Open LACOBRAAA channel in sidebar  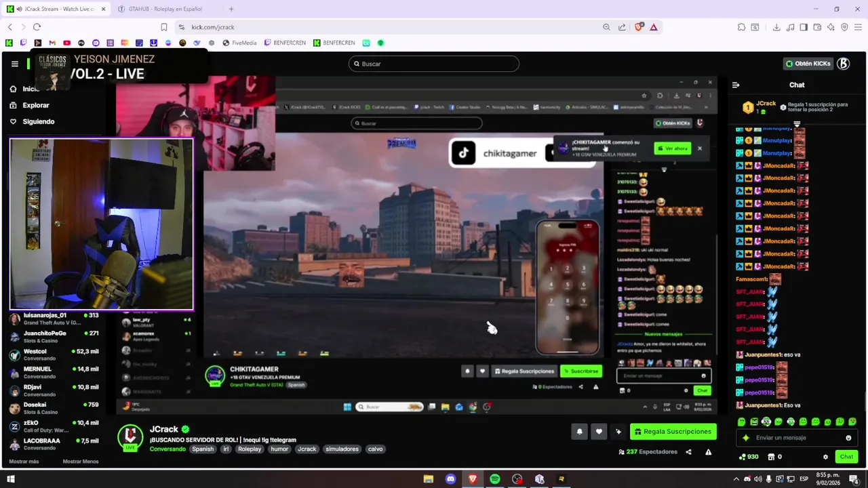tap(54, 444)
